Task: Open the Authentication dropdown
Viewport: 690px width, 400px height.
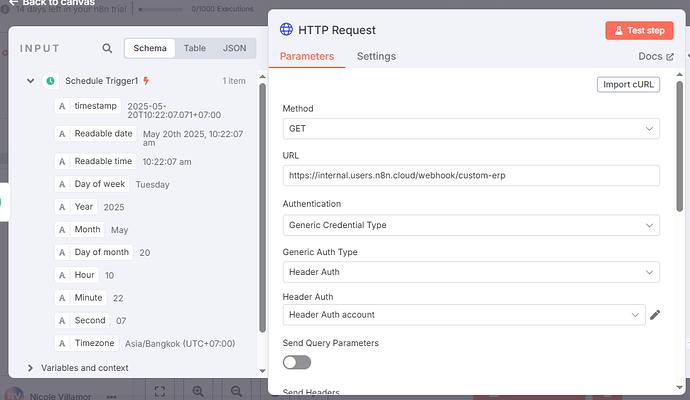Action: click(x=471, y=225)
